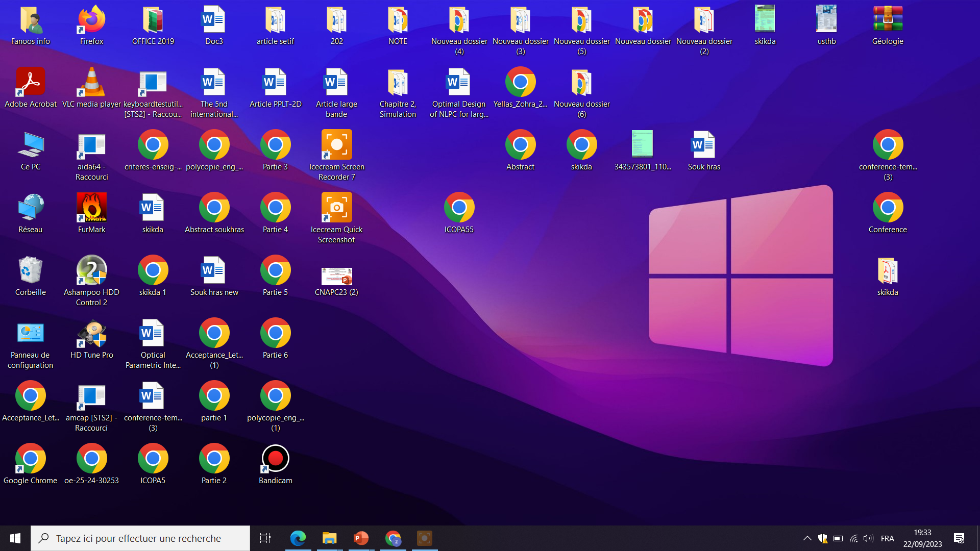Switch the FRA input language indicator

point(888,538)
